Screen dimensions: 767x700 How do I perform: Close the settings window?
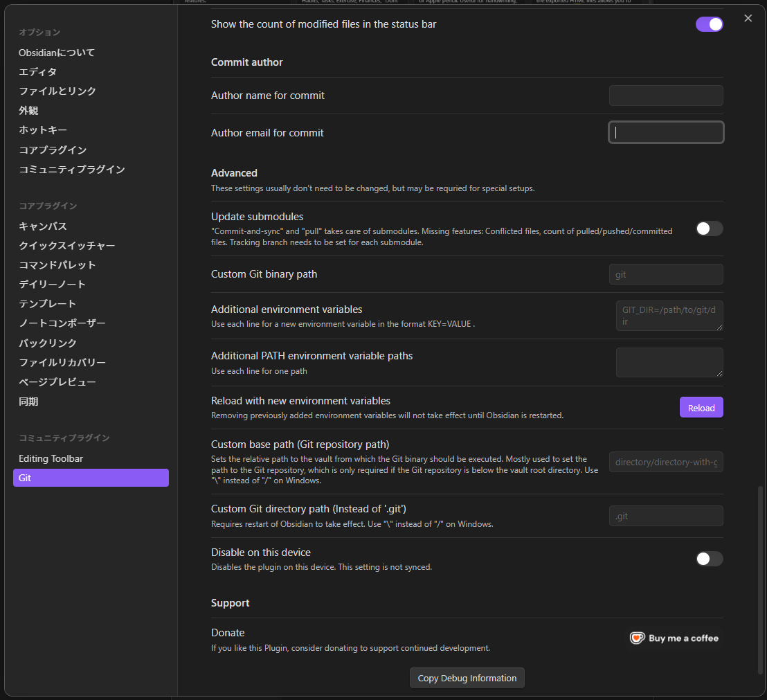(748, 18)
